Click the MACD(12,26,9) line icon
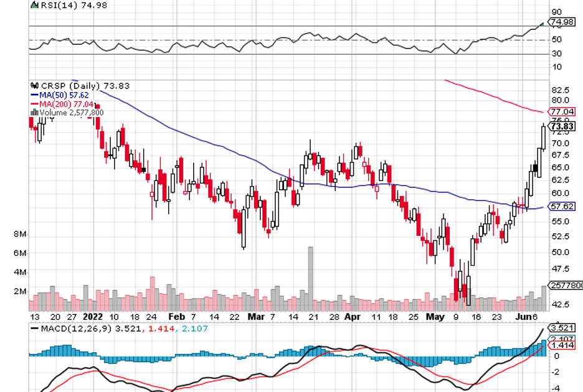This screenshot has height=392, width=583. coord(34,328)
